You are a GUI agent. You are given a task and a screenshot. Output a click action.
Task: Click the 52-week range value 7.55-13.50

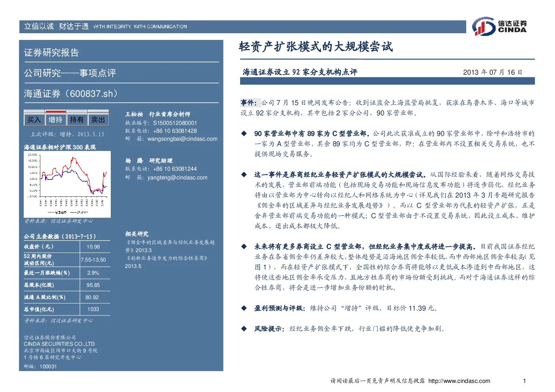pyautogui.click(x=93, y=260)
